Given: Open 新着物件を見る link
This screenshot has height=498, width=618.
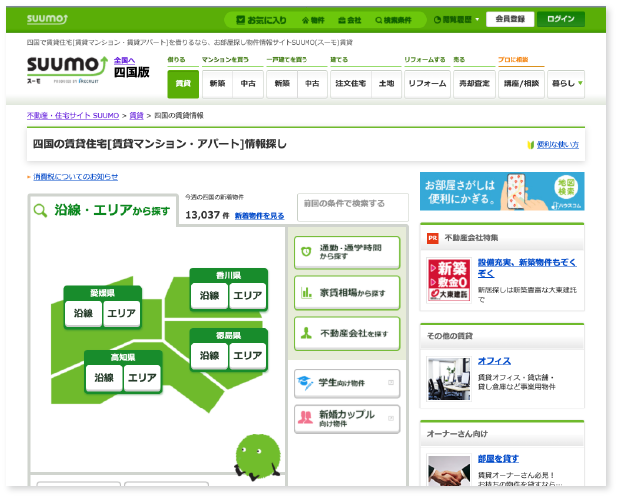Looking at the screenshot, I should pyautogui.click(x=259, y=216).
